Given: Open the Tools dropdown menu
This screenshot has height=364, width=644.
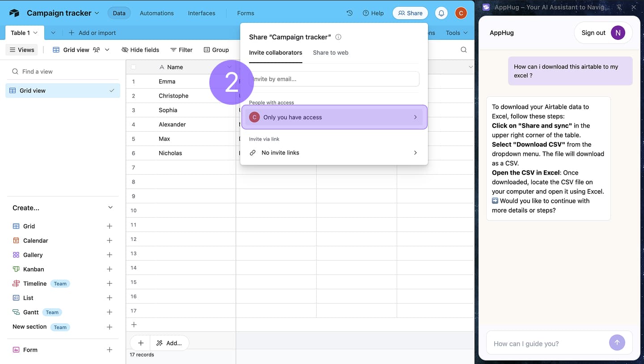Looking at the screenshot, I should [x=457, y=33].
